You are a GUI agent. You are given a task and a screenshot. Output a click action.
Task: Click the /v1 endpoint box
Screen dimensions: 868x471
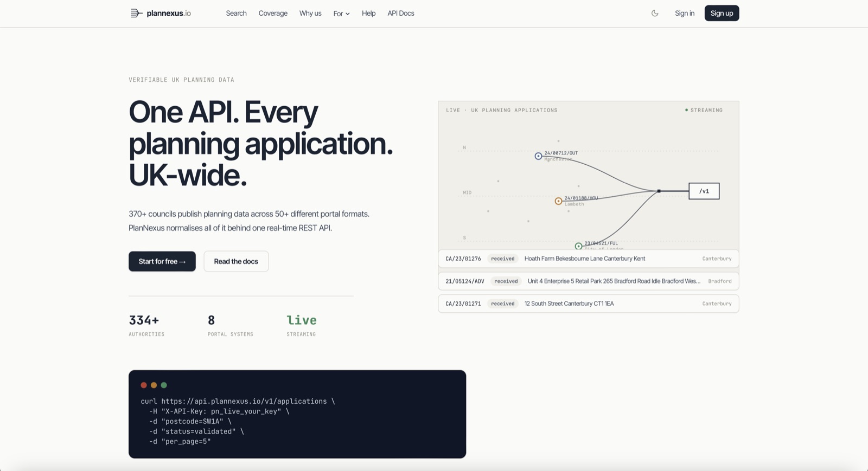click(x=704, y=191)
